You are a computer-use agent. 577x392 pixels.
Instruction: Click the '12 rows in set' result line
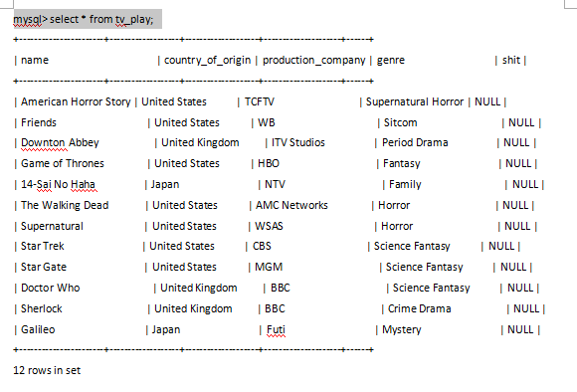point(47,370)
